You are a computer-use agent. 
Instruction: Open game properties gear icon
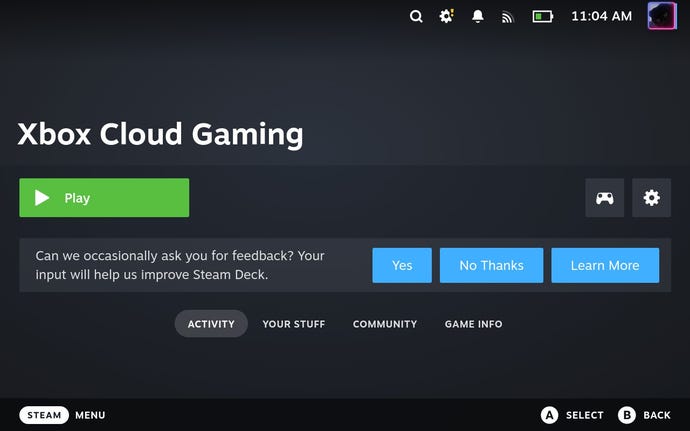(x=652, y=198)
